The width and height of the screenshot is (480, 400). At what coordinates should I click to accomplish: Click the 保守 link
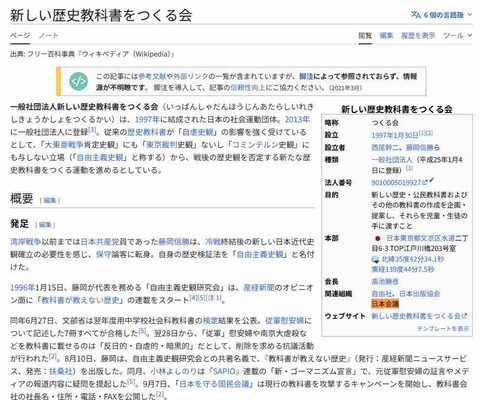pyautogui.click(x=103, y=254)
